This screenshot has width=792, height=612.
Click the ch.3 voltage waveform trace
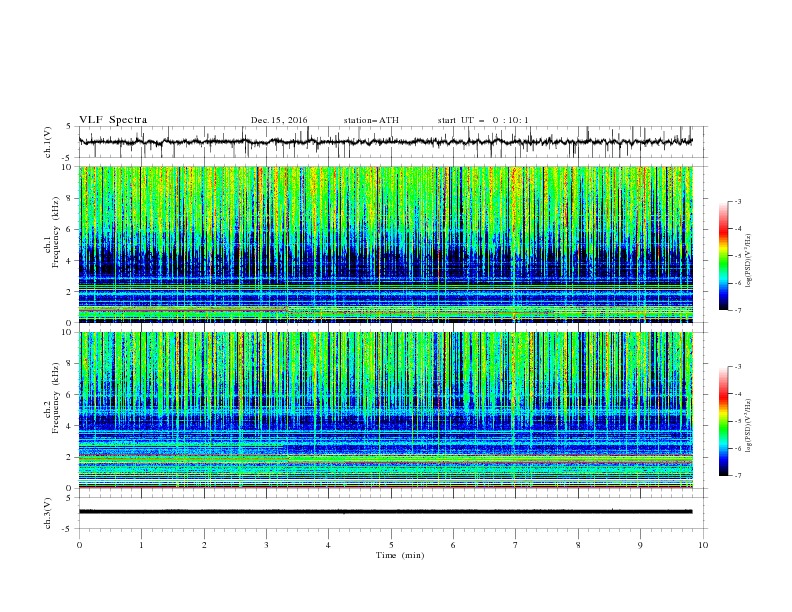tap(386, 512)
